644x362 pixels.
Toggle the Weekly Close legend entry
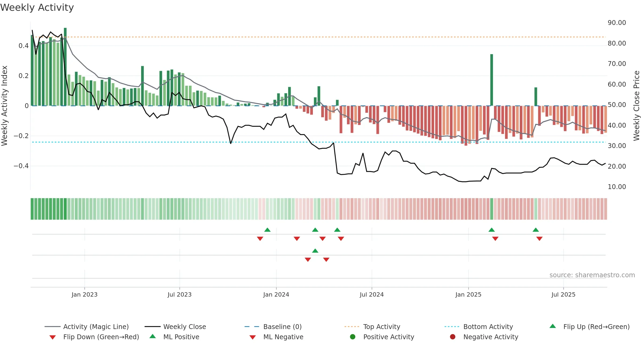(175, 327)
